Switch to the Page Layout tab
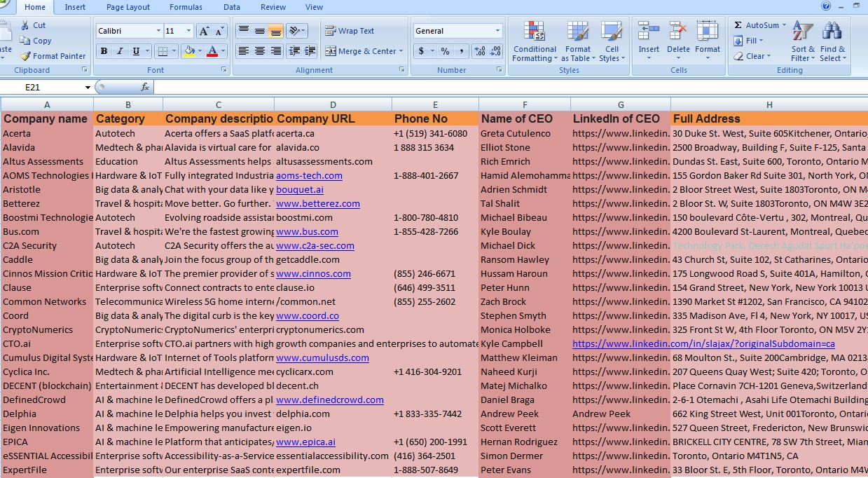The height and width of the screenshot is (478, 868). tap(128, 7)
